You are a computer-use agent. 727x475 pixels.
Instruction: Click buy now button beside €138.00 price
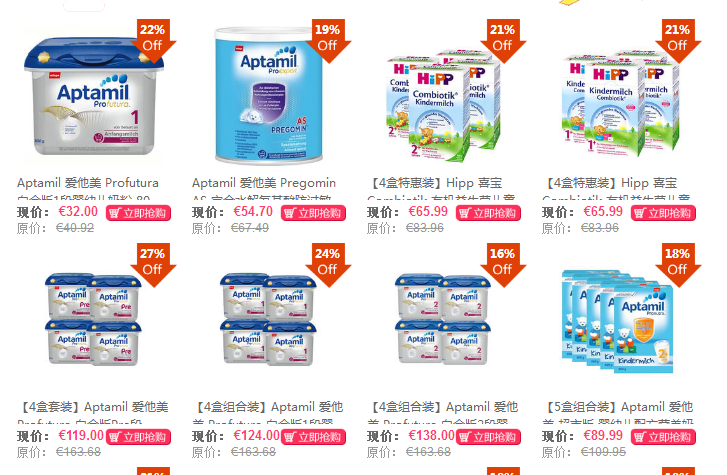488,437
